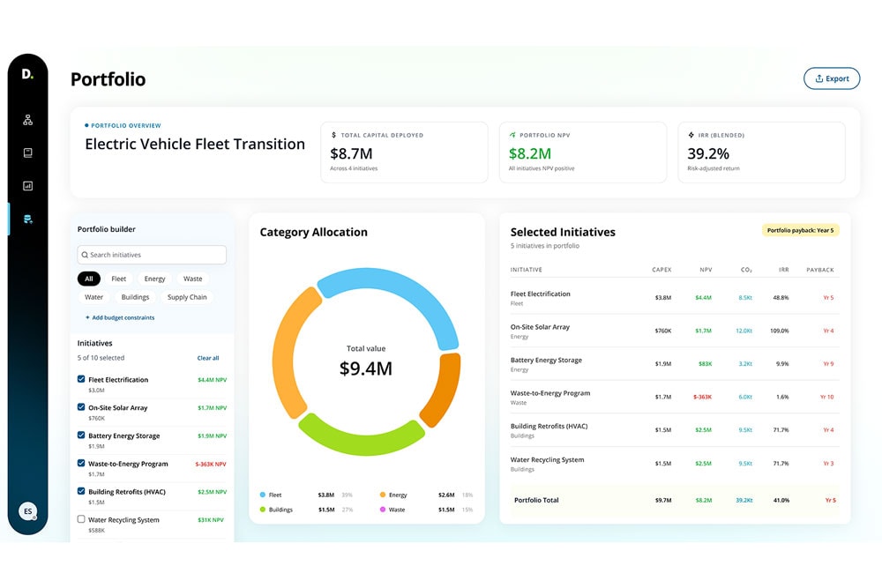Click the dollar icon beside Total Capital Deployed
The image size is (882, 588).
[x=333, y=135]
